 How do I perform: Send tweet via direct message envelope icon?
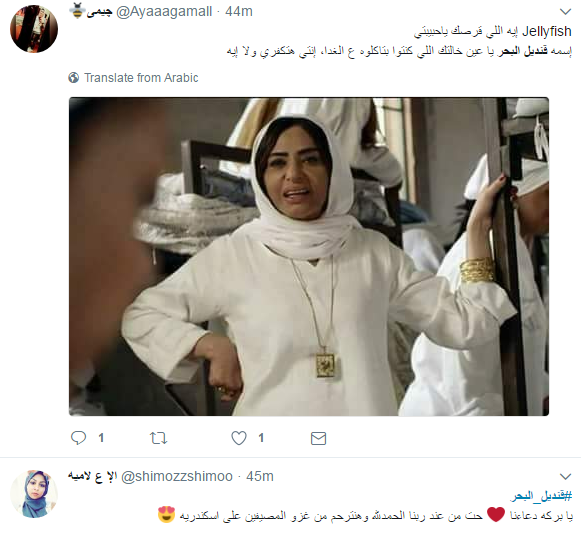click(318, 438)
